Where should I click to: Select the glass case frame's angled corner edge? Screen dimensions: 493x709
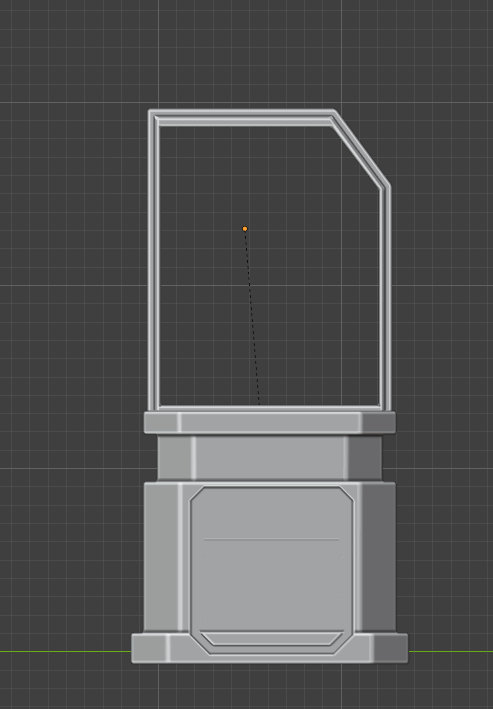pyautogui.click(x=360, y=150)
